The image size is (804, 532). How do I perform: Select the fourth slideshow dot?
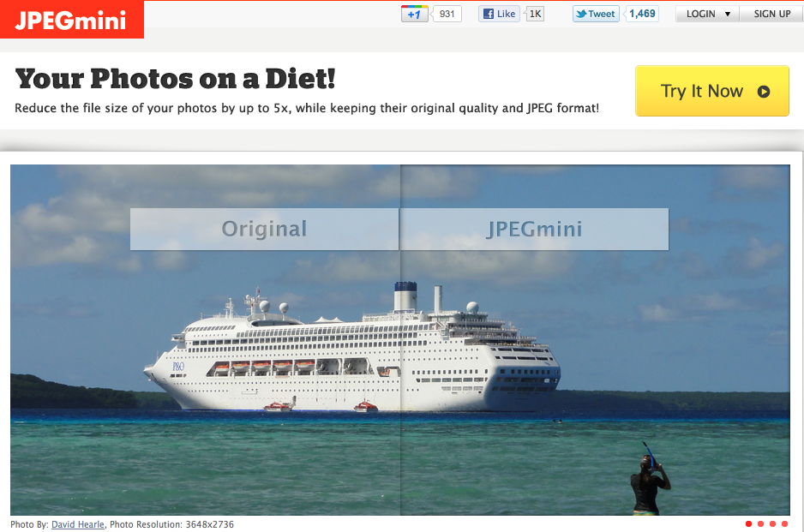coord(784,523)
